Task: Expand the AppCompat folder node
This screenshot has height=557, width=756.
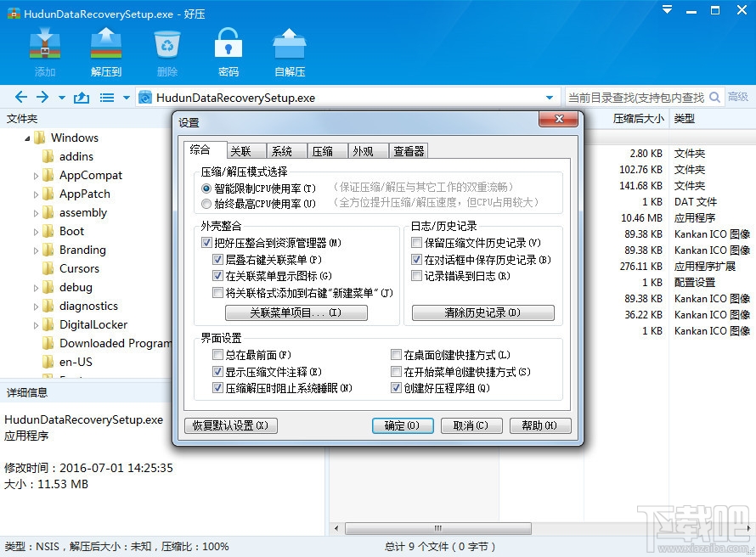Action: pyautogui.click(x=36, y=177)
